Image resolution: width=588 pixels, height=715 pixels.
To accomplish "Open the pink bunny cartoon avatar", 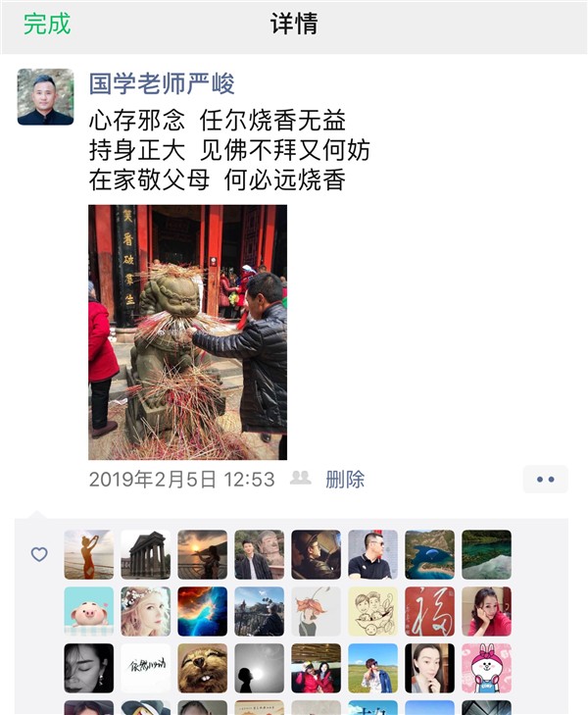I will pyautogui.click(x=486, y=668).
